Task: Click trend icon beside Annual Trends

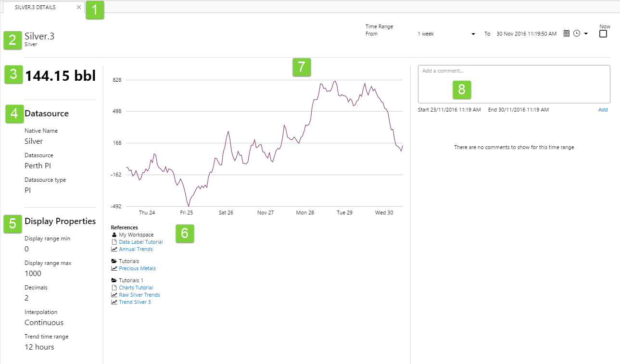Action: pyautogui.click(x=114, y=249)
